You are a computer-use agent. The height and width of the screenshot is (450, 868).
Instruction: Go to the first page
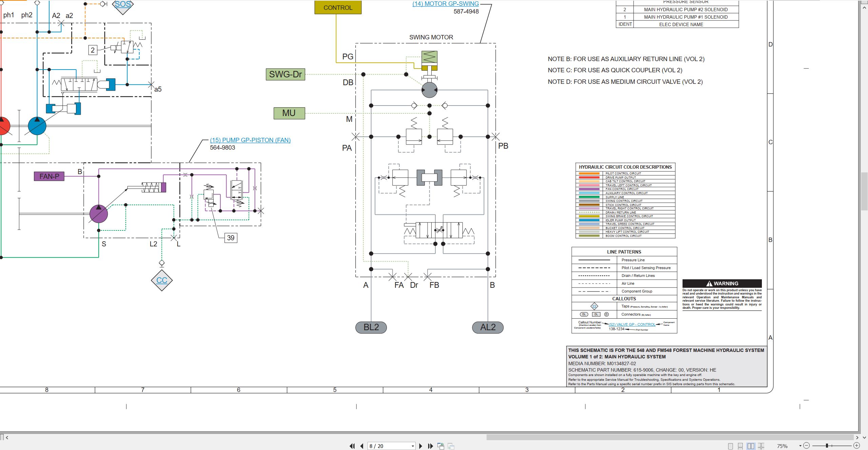click(x=352, y=446)
